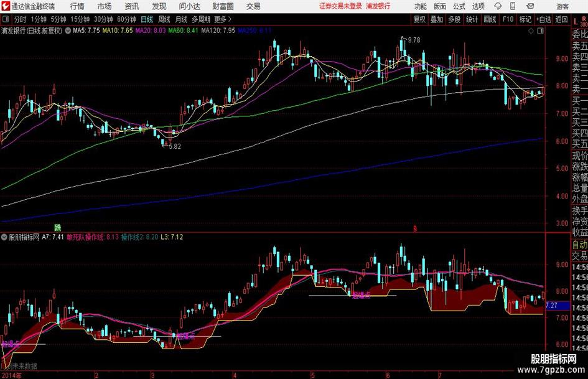Open the mobile phone icon in title bar
Image resolution: width=588 pixels, height=379 pixels.
[x=513, y=6]
